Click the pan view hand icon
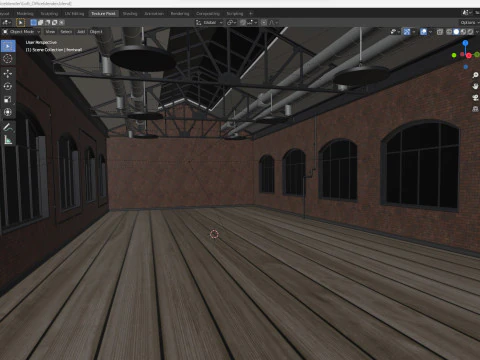Screen dimensions: 480x360 [475, 86]
